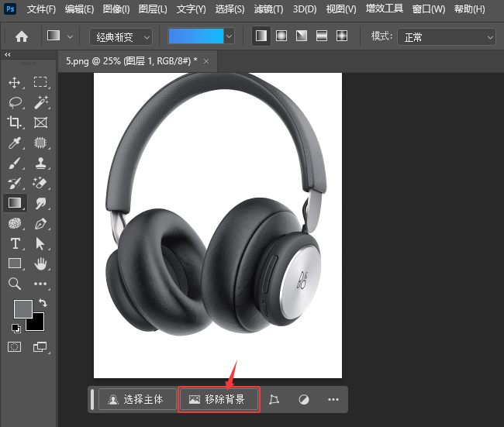Screen dimensions: 504x427
Task: Reset default foreground and background colors
Action: click(x=16, y=329)
